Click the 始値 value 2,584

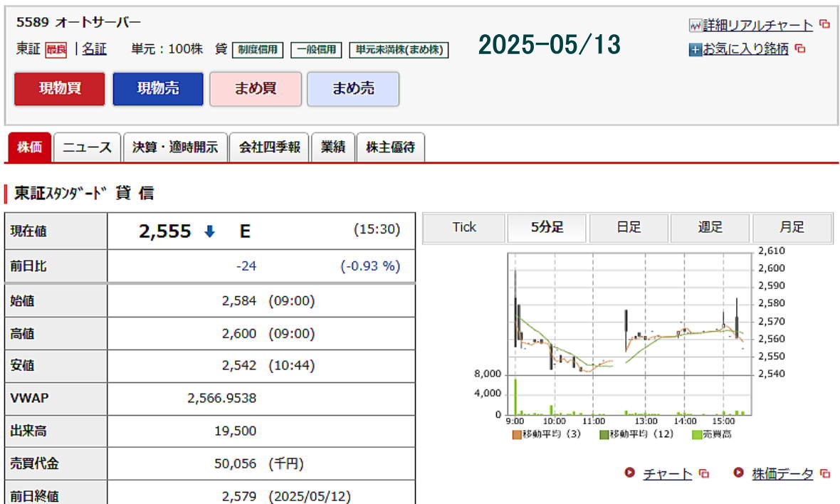(239, 301)
